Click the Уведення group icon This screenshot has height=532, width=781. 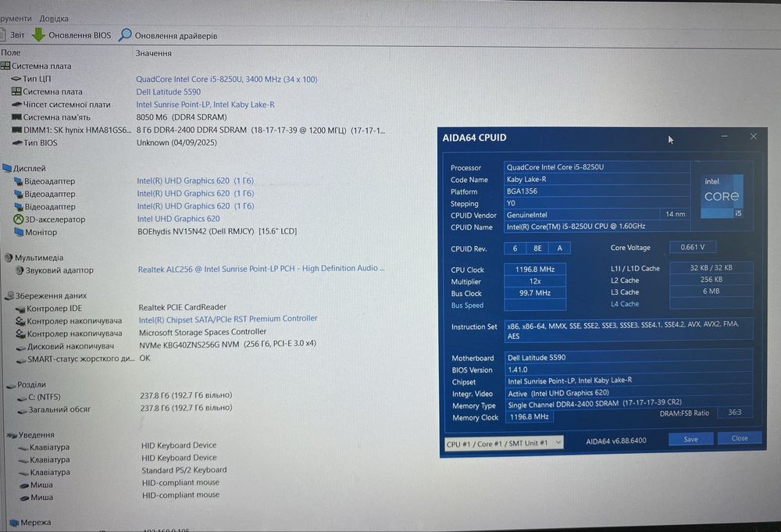pos(12,435)
